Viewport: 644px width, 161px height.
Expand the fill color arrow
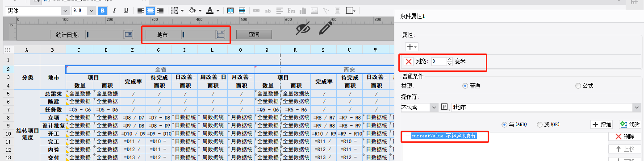(x=201, y=10)
